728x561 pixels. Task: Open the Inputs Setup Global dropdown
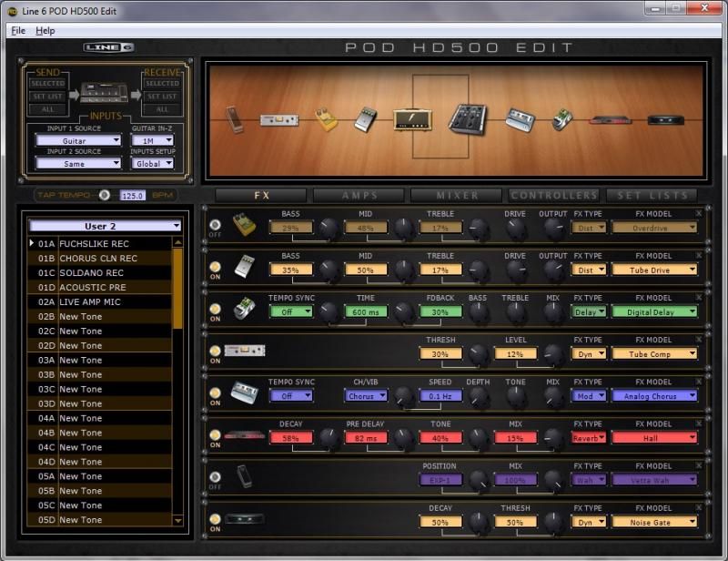tap(152, 164)
